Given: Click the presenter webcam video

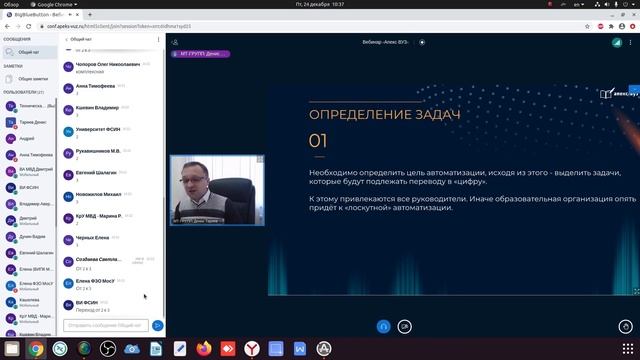Looking at the screenshot, I should pos(217,190).
